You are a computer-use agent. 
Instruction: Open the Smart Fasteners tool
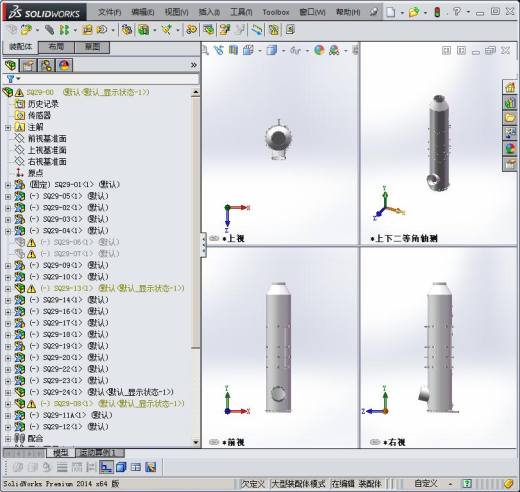coord(87,30)
